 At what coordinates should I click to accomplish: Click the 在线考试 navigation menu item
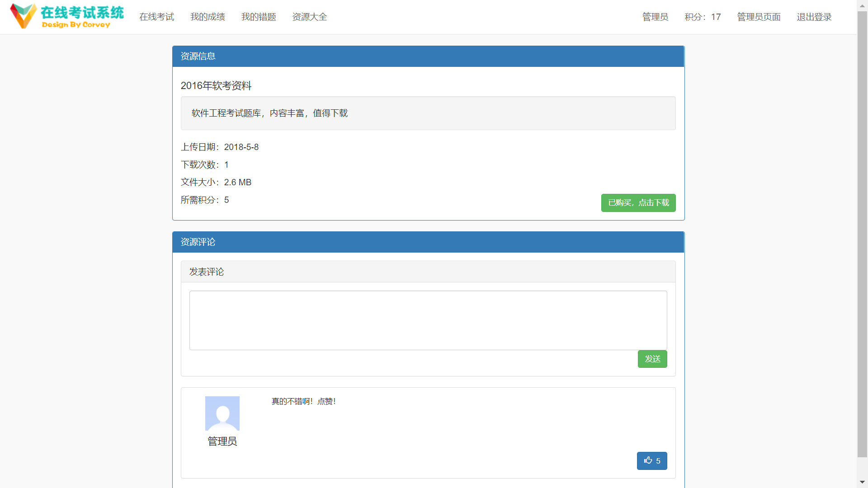click(157, 17)
